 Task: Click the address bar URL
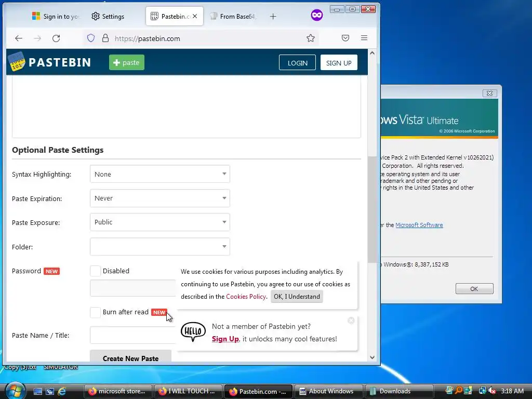(147, 38)
